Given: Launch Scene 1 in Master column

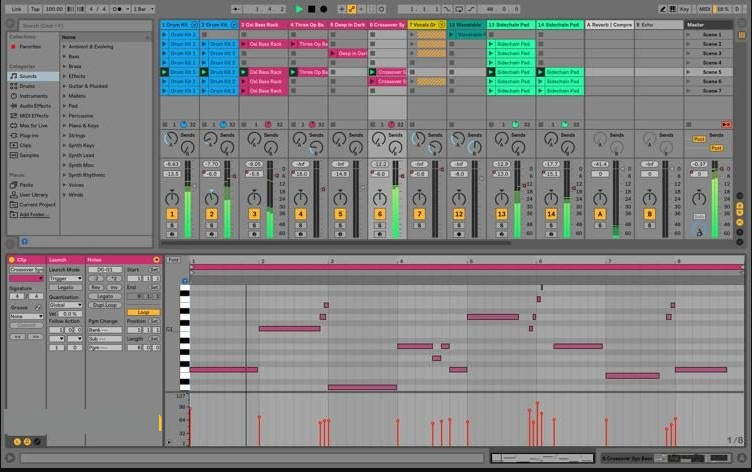Looking at the screenshot, I should [x=688, y=35].
